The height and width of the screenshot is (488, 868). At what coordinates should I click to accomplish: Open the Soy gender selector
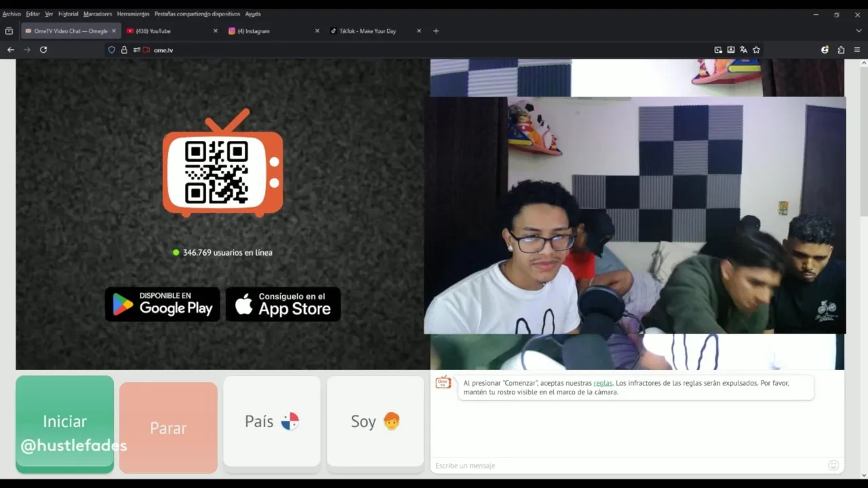tap(376, 422)
